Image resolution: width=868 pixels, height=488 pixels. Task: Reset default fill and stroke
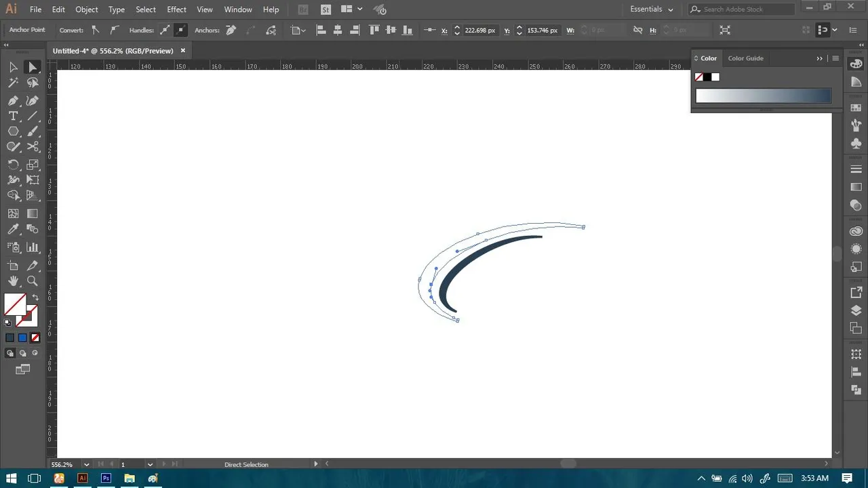[x=8, y=323]
